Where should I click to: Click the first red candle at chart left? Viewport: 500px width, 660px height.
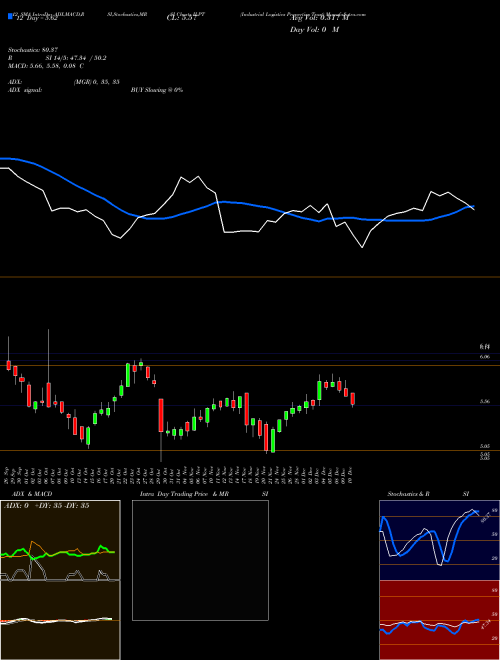(8, 365)
